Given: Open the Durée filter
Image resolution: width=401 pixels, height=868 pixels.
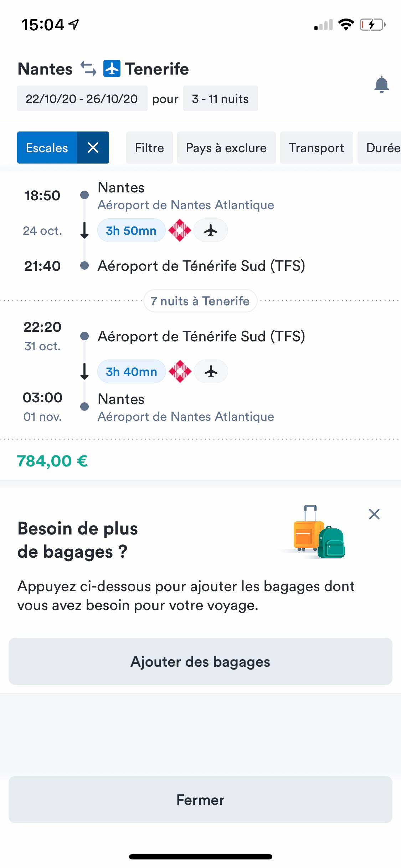Looking at the screenshot, I should (382, 148).
